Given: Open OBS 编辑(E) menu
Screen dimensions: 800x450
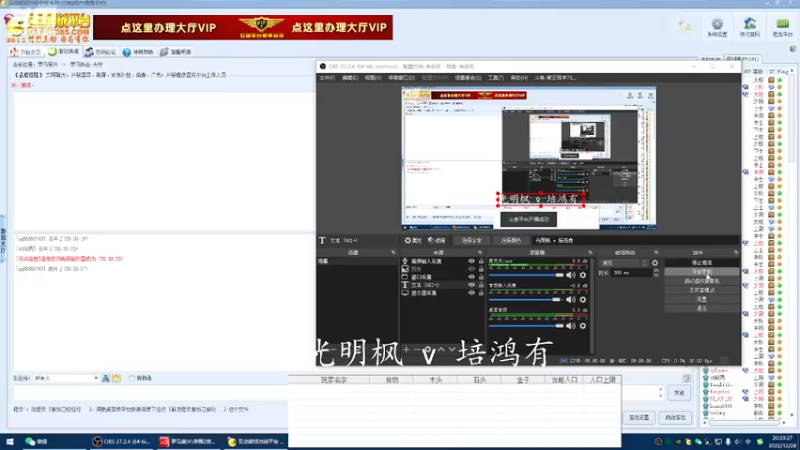Looking at the screenshot, I should click(x=349, y=78).
